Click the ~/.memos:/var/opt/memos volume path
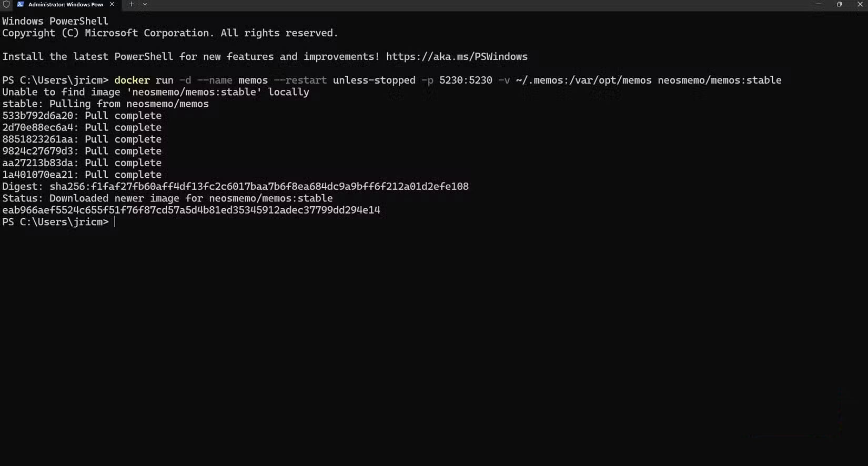 [583, 80]
